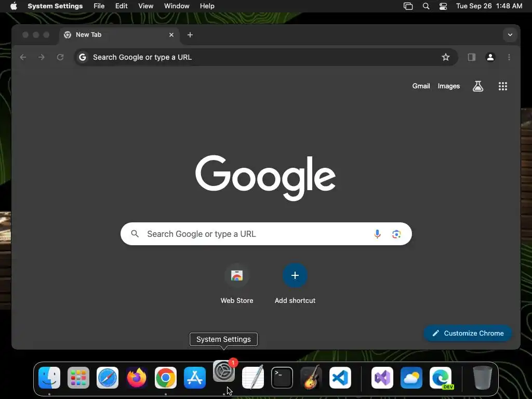Open the Gmail link
This screenshot has width=532, height=399.
click(x=421, y=86)
